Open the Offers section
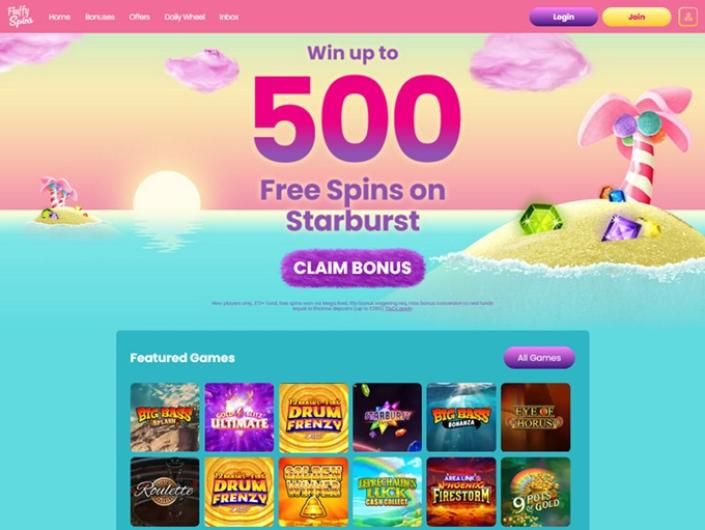The image size is (705, 530). tap(139, 17)
